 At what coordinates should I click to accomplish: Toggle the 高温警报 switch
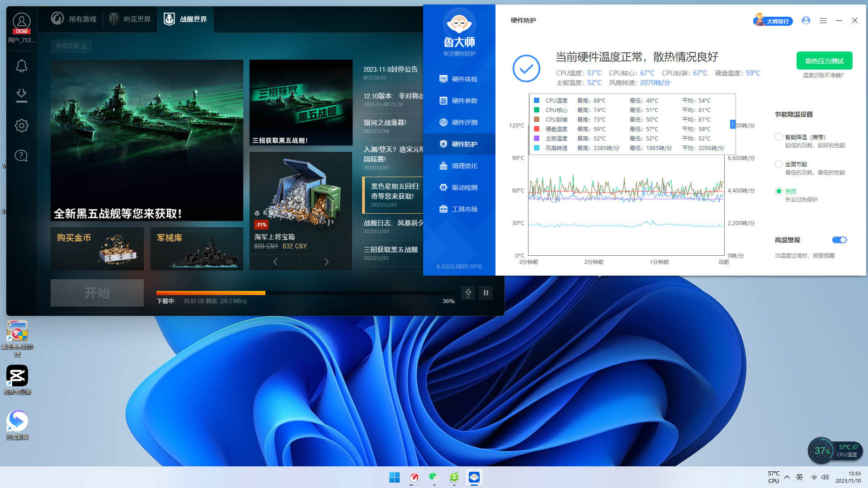[839, 240]
